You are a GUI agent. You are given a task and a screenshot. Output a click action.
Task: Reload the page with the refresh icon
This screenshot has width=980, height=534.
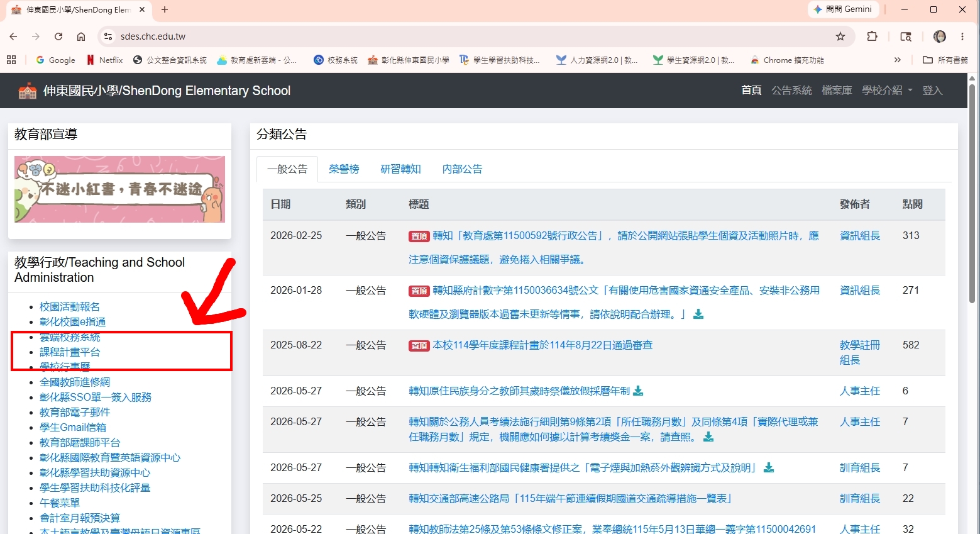58,36
